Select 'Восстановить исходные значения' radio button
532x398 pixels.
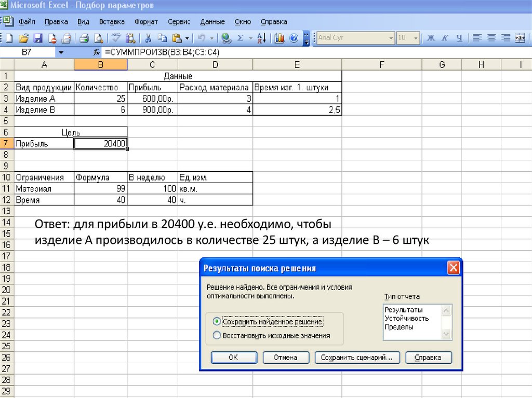(x=217, y=336)
